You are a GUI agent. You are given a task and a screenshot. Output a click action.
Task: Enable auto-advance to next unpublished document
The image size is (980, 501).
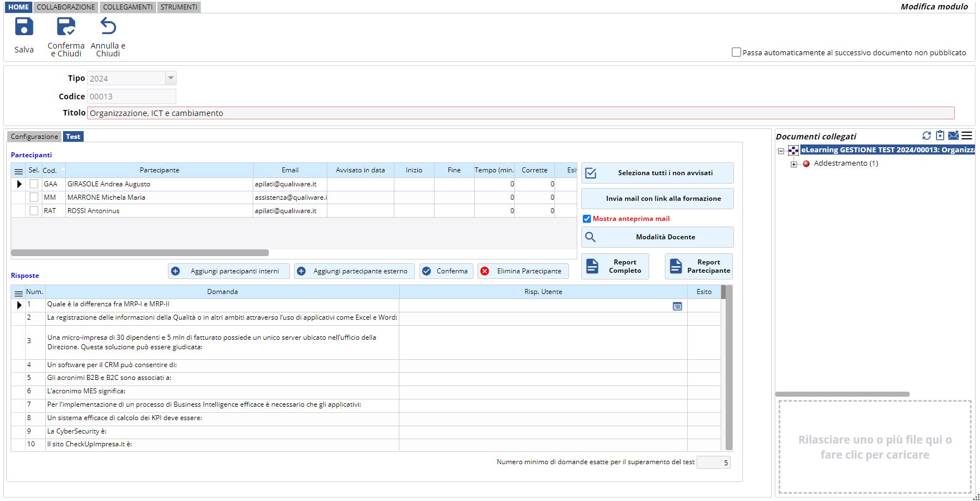[736, 52]
